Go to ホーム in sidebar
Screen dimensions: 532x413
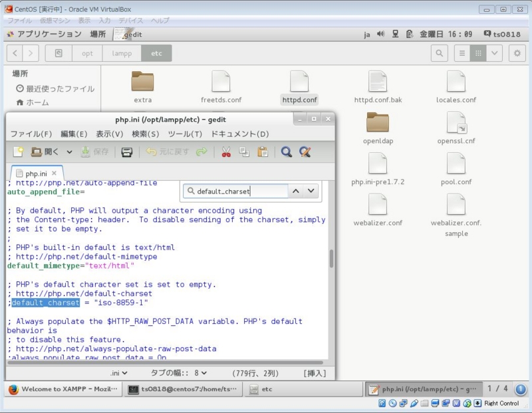tap(33, 102)
